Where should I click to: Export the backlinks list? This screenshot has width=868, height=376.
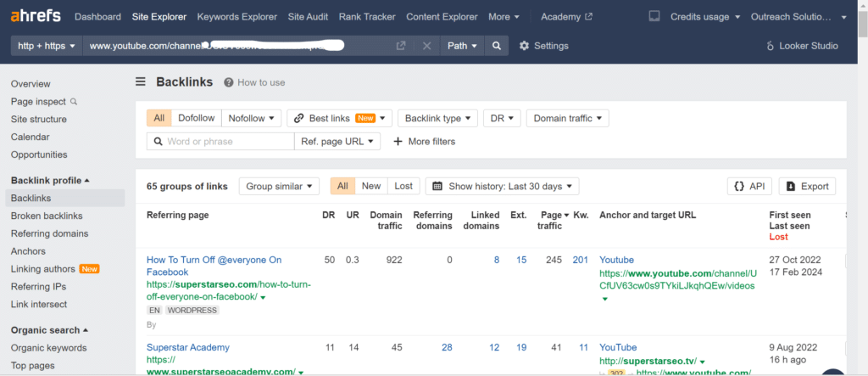point(807,187)
